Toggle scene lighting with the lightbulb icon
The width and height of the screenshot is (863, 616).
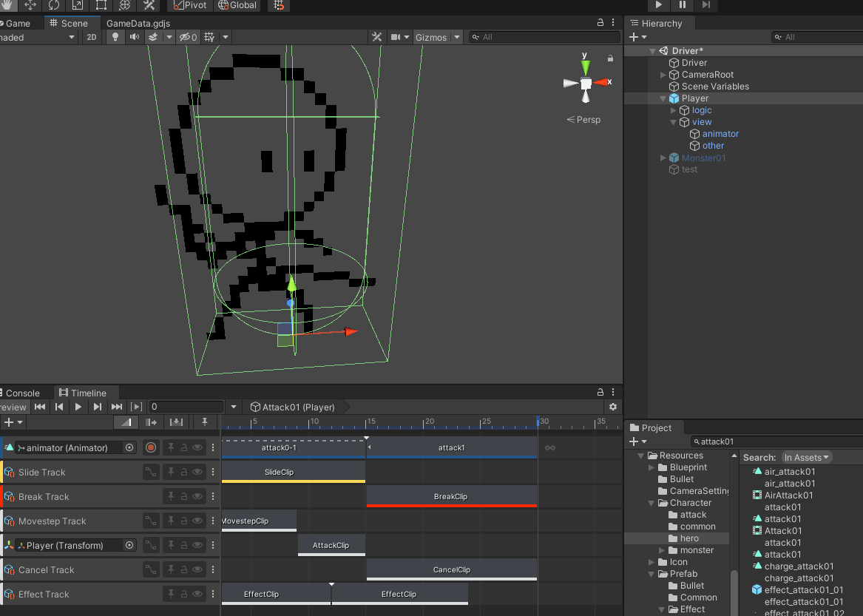(x=115, y=37)
